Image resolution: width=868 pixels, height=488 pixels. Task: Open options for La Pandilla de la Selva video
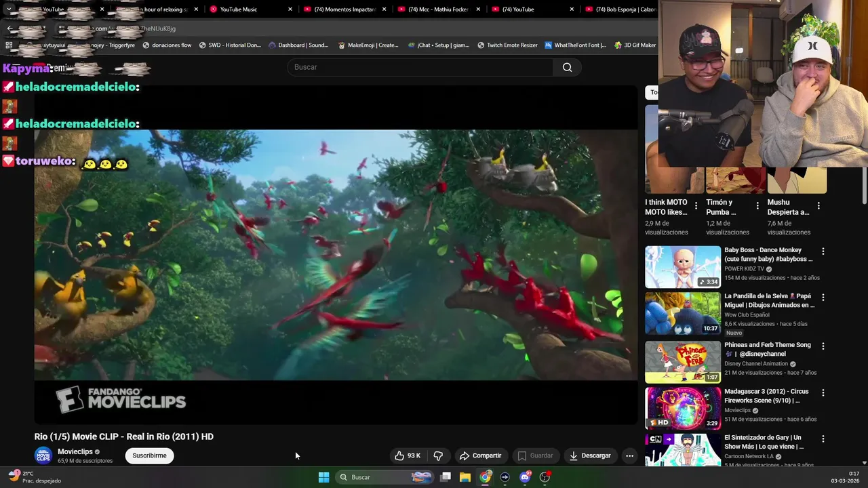coord(823,298)
